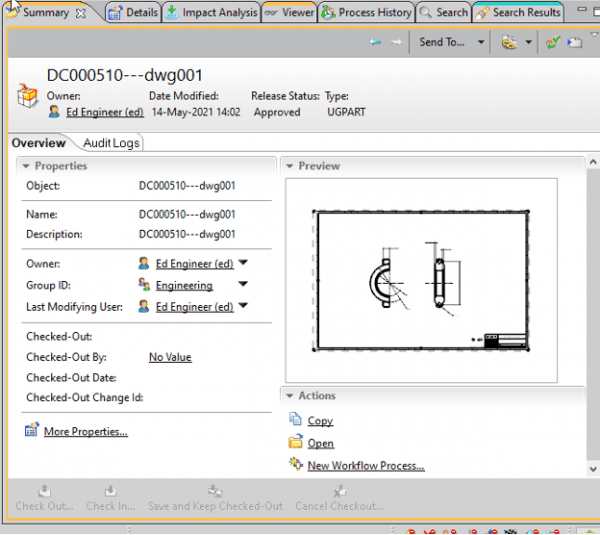
Task: Switch to the Impact Analysis tab
Action: point(210,13)
